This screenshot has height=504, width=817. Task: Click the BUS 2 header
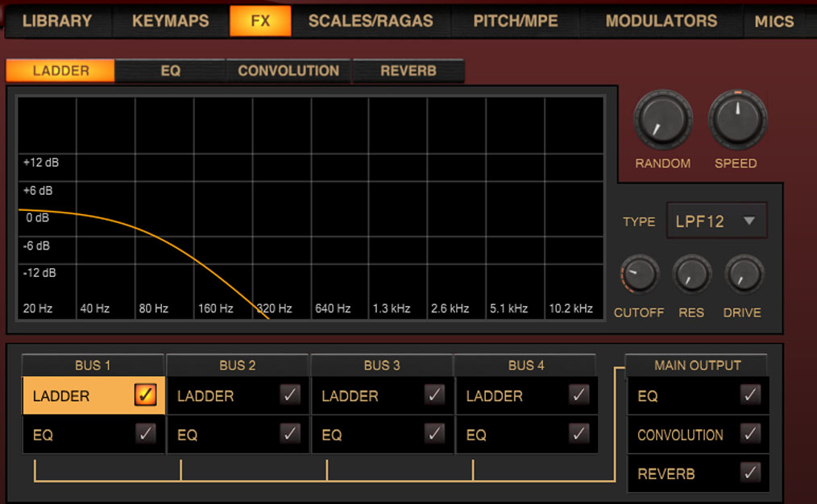[x=238, y=365]
